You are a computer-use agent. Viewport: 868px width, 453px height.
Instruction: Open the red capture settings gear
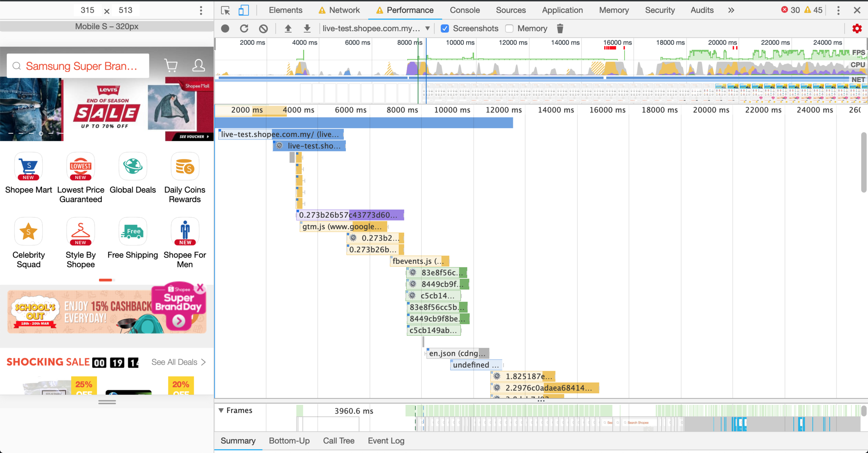pyautogui.click(x=857, y=28)
